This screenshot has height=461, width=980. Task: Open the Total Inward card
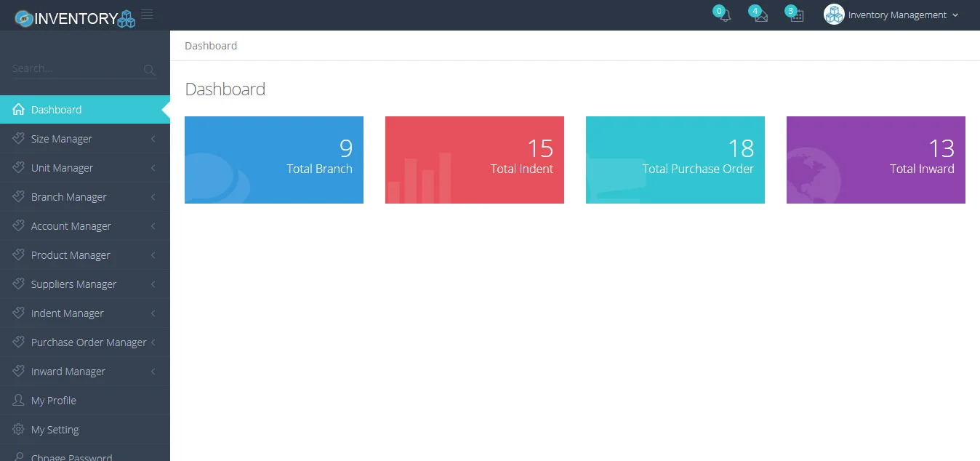click(x=876, y=160)
